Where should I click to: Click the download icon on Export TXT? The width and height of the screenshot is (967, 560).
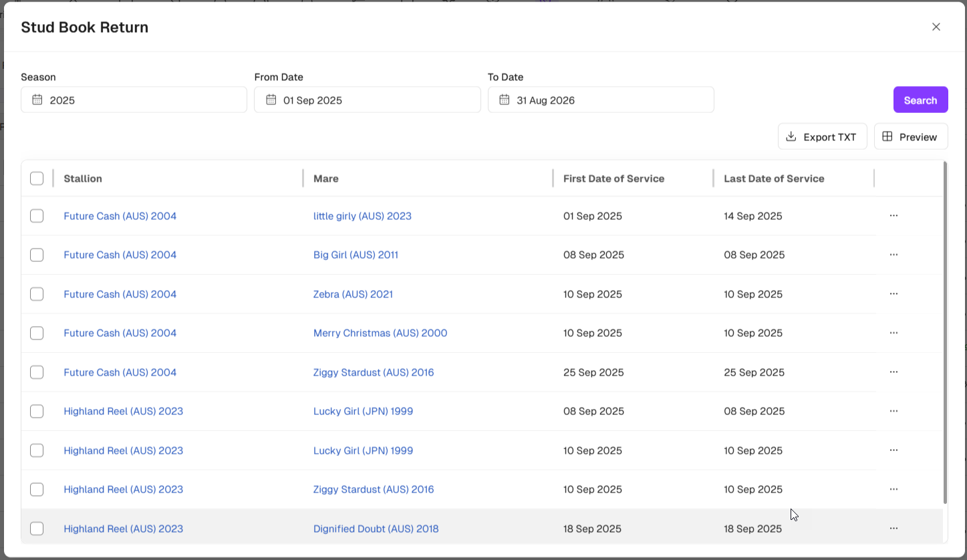791,136
